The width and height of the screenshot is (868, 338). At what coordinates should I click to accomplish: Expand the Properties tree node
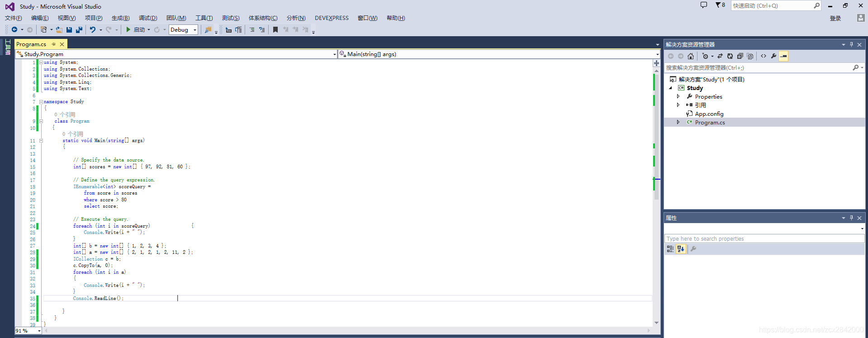click(678, 96)
